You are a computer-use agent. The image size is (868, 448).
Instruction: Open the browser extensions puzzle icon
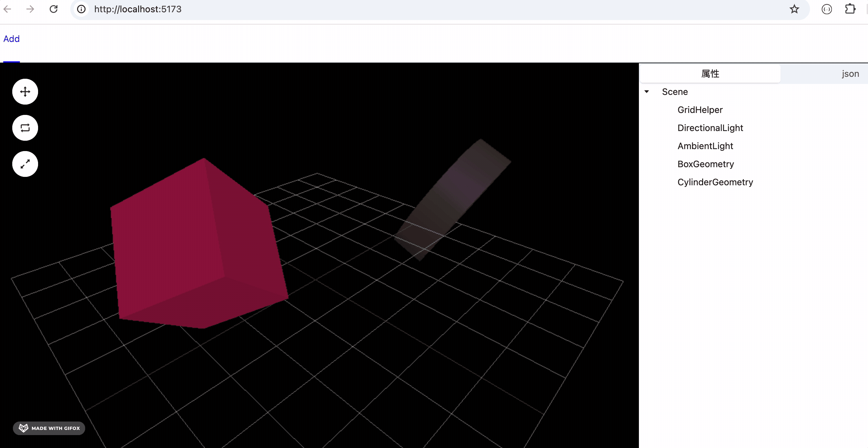850,9
